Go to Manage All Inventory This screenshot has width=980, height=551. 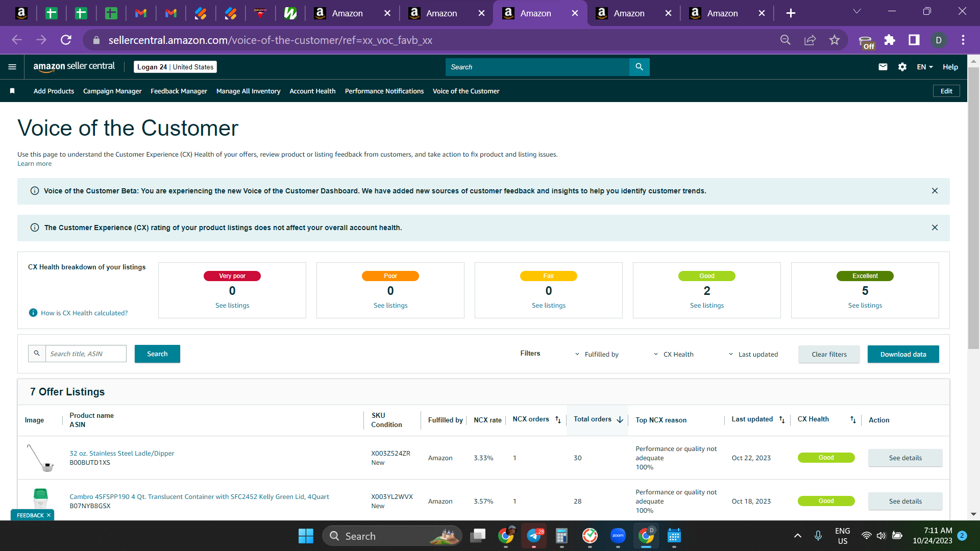point(248,91)
